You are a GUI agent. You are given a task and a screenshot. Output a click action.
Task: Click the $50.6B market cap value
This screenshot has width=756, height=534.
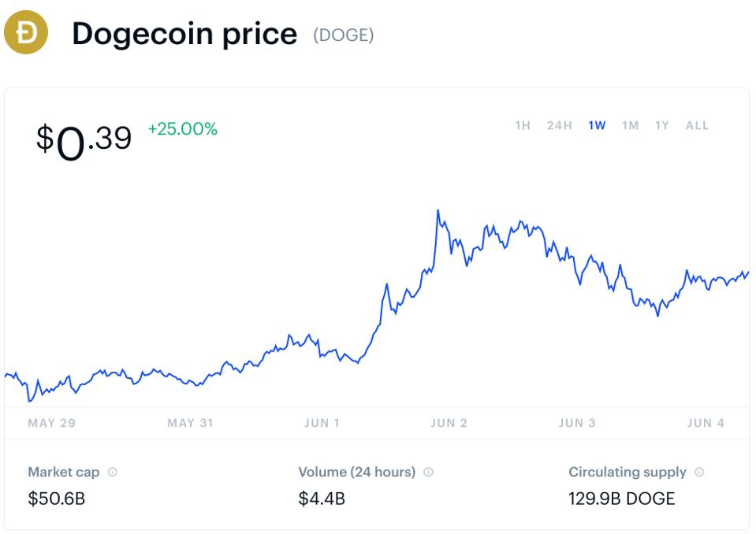[x=57, y=499]
